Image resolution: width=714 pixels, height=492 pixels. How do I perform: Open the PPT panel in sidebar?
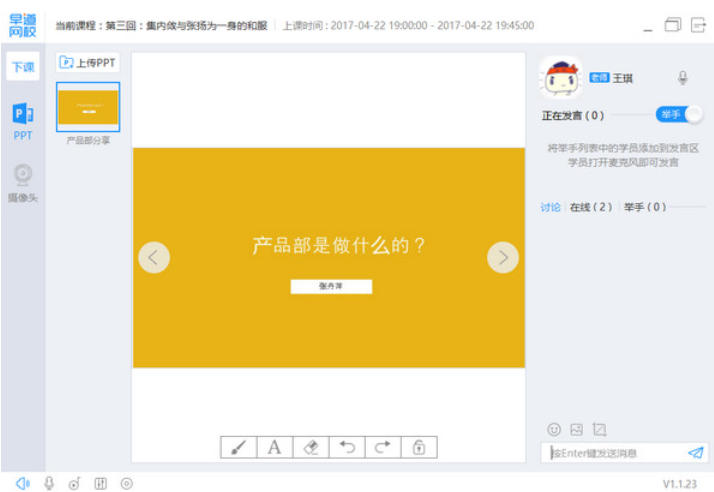point(23,121)
